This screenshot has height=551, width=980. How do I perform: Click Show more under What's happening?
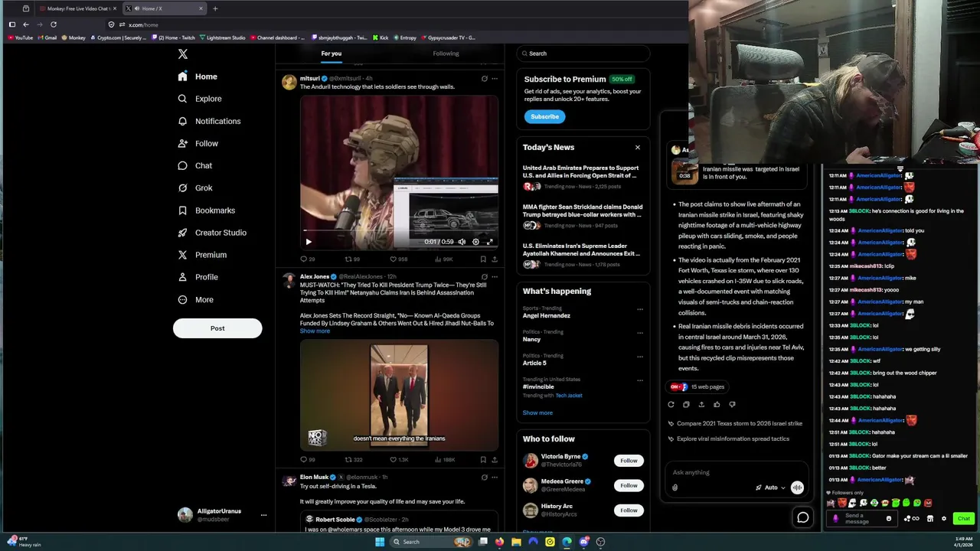[x=537, y=412]
